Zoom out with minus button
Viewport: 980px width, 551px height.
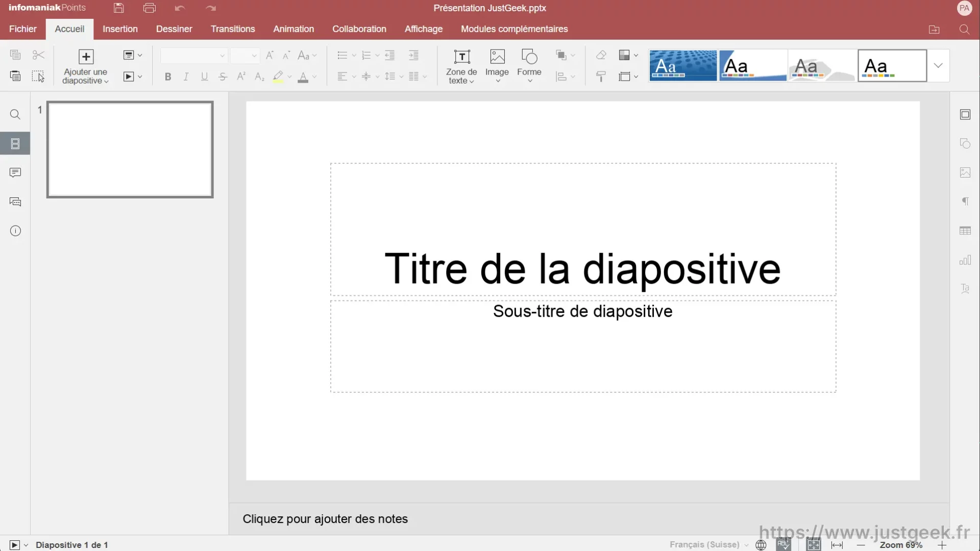[x=861, y=545]
